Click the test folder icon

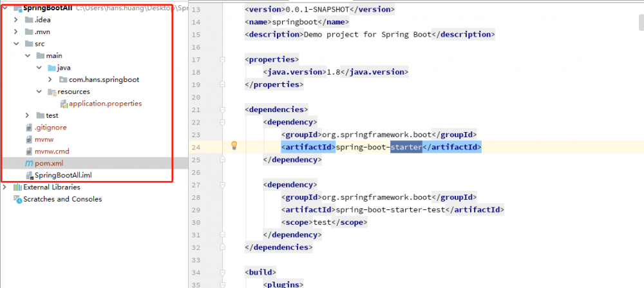40,115
